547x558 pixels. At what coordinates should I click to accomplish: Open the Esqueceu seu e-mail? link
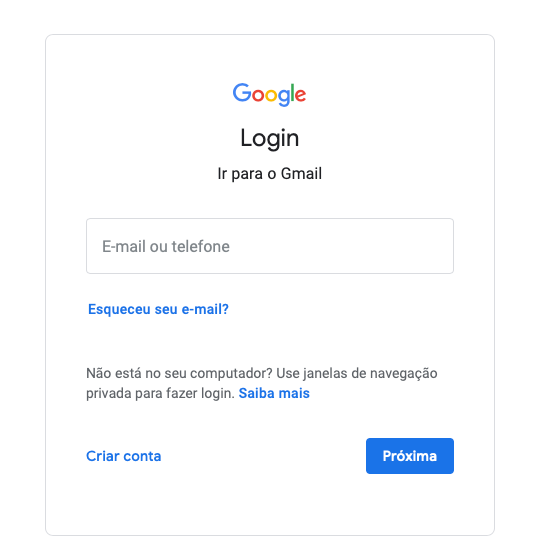158,309
